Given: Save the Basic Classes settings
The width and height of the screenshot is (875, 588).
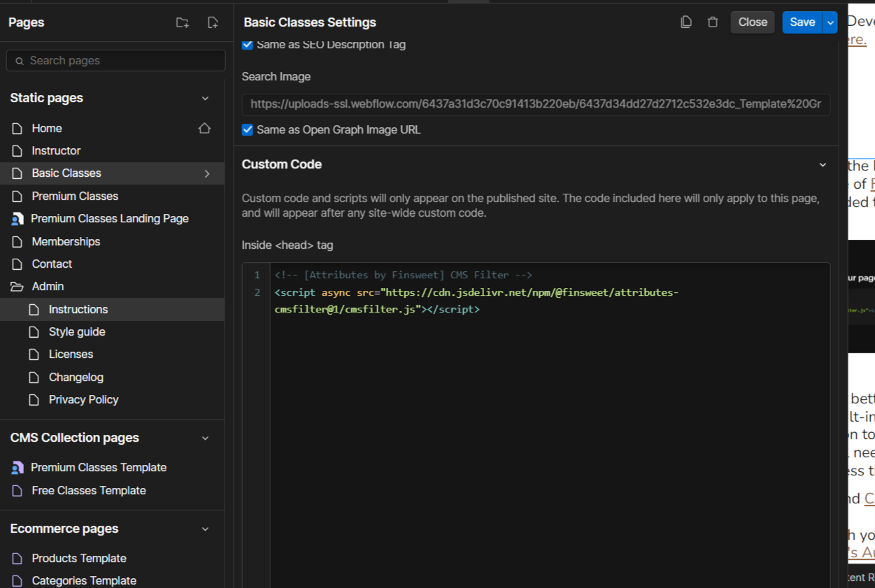Looking at the screenshot, I should coord(802,22).
